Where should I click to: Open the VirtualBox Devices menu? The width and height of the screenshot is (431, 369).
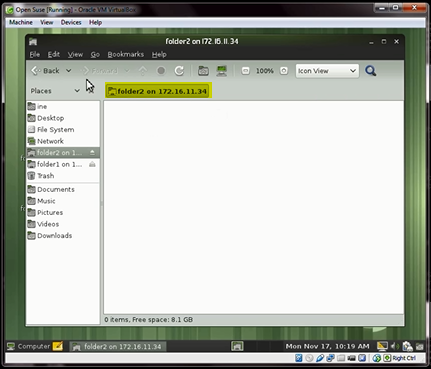(71, 22)
